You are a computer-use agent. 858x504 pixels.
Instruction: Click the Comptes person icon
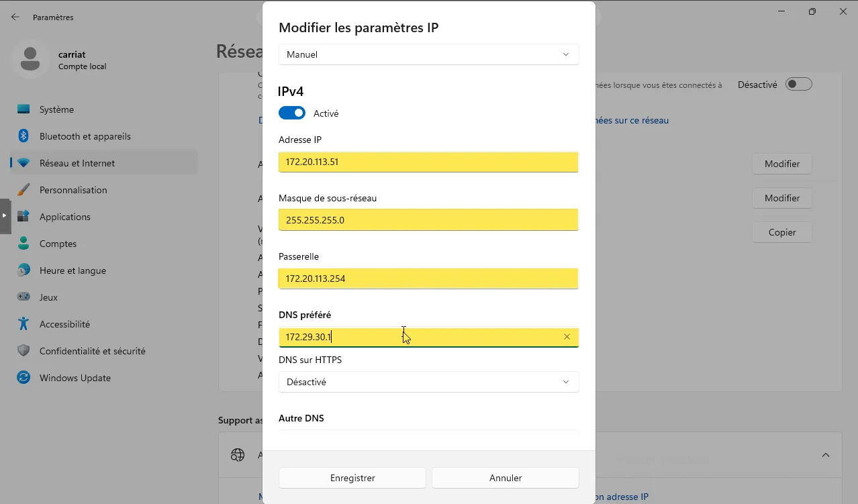23,244
